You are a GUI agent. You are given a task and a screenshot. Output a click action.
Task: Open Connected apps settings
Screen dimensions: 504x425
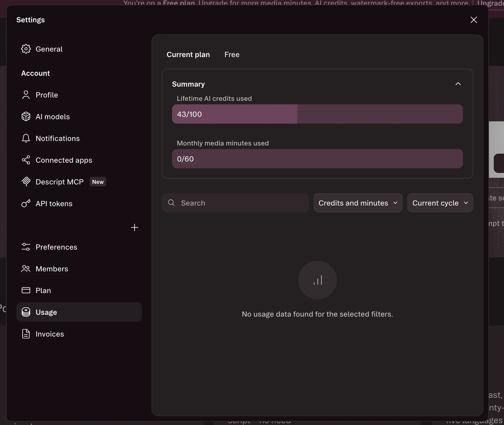79,160
